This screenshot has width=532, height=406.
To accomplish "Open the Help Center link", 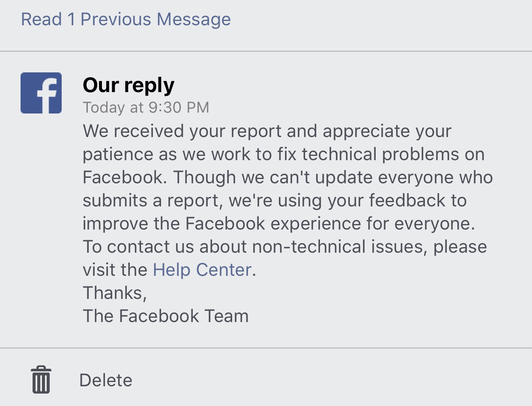I will click(202, 270).
